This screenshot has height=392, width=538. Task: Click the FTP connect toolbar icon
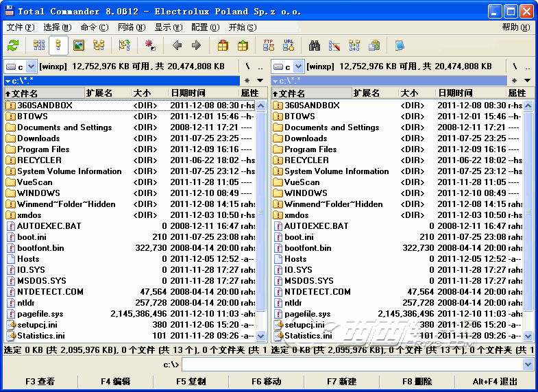(x=269, y=46)
